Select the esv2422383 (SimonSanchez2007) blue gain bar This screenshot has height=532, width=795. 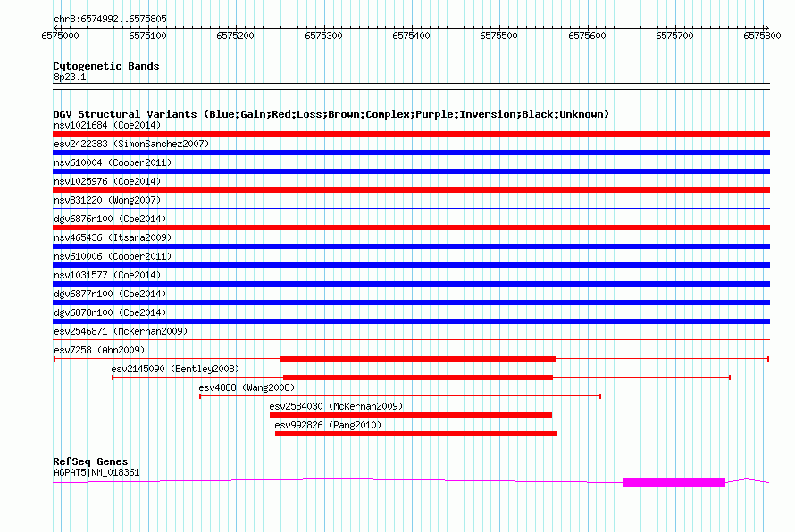coord(411,153)
